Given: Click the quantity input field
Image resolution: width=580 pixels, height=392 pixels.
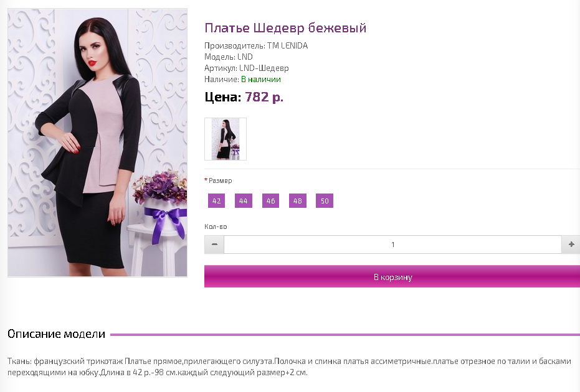Looking at the screenshot, I should (393, 245).
